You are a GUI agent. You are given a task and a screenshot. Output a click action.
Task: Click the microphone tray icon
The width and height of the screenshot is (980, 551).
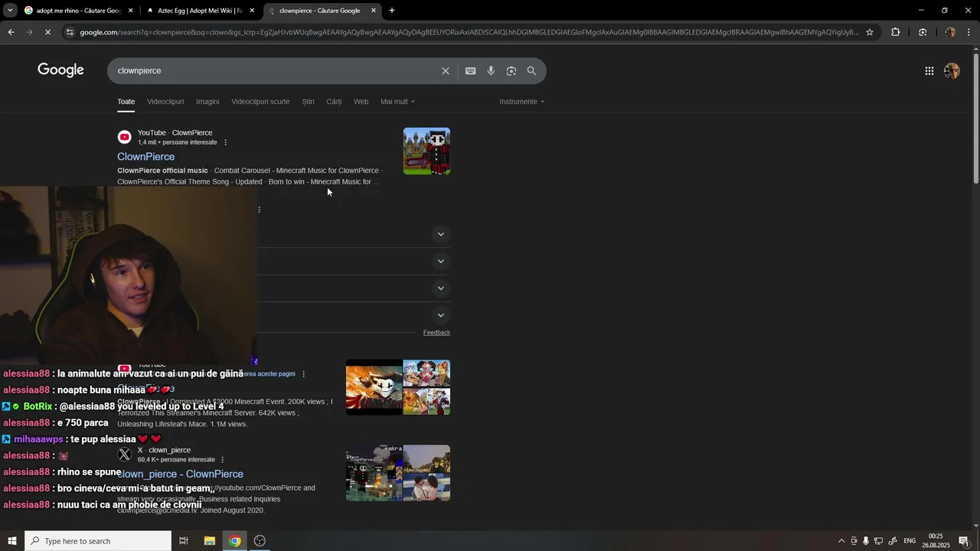866,541
